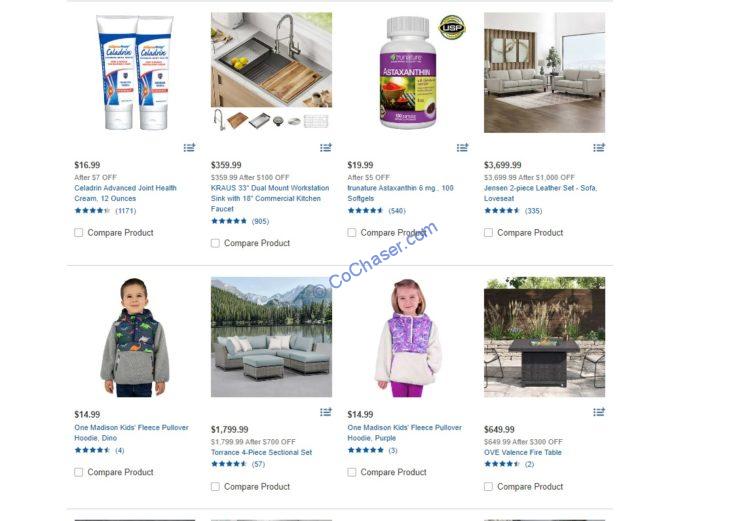Add Torrance 4-Piece Sectional Set to list
This screenshot has height=521, width=750.
coord(326,412)
